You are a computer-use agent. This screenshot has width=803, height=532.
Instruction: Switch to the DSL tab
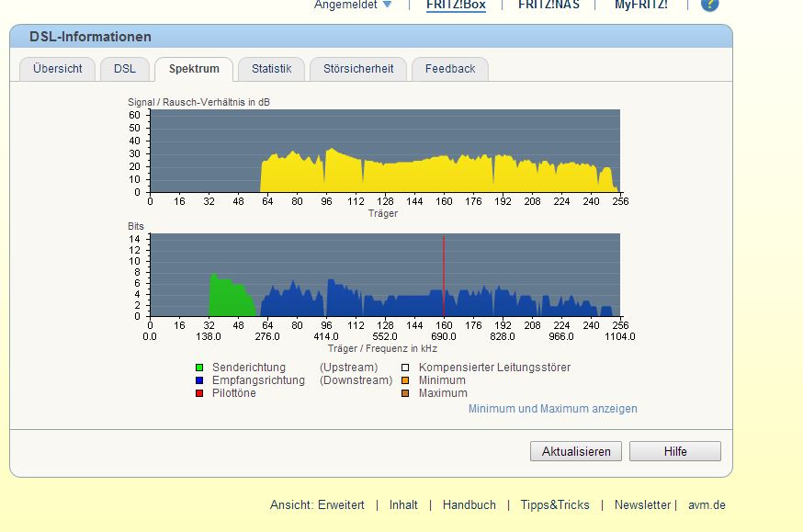click(125, 69)
